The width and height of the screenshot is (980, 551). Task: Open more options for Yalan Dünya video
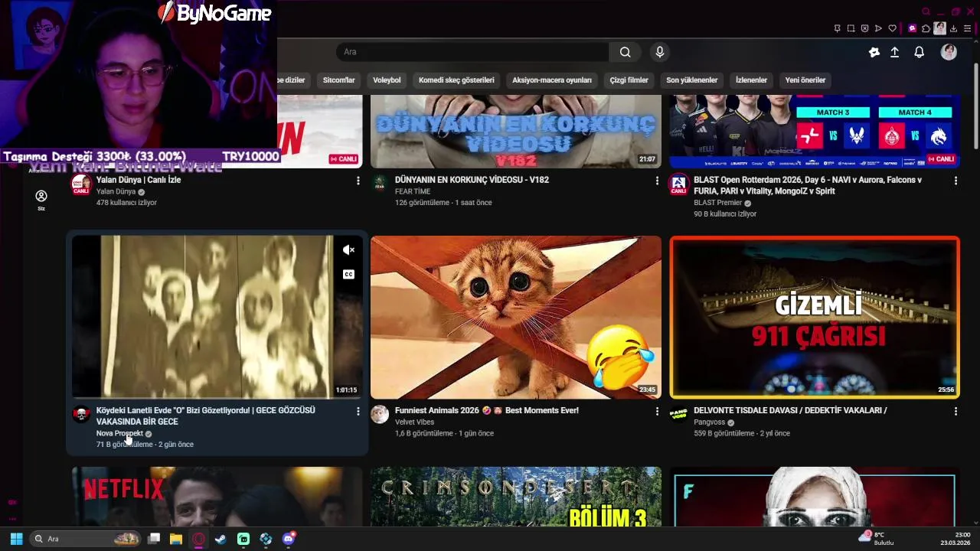click(x=358, y=181)
